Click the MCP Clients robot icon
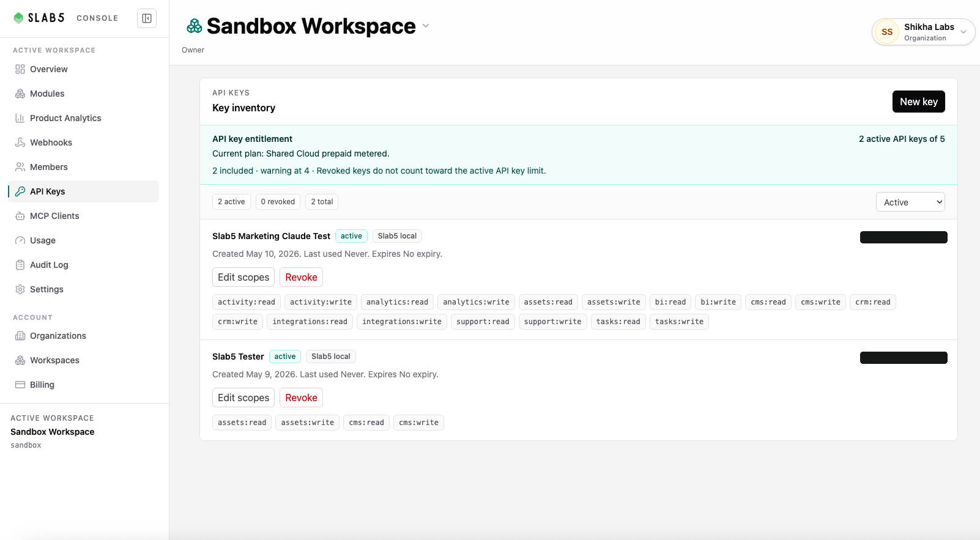The height and width of the screenshot is (540, 980). click(x=20, y=216)
